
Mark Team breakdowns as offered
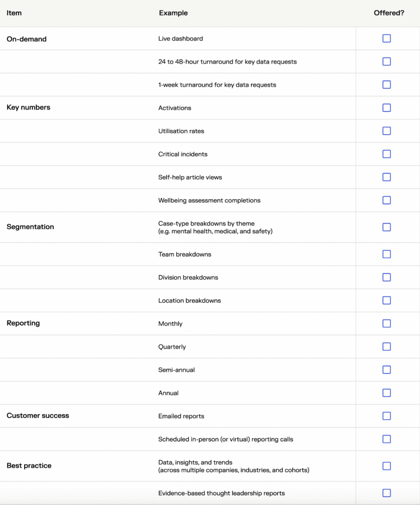(x=386, y=254)
